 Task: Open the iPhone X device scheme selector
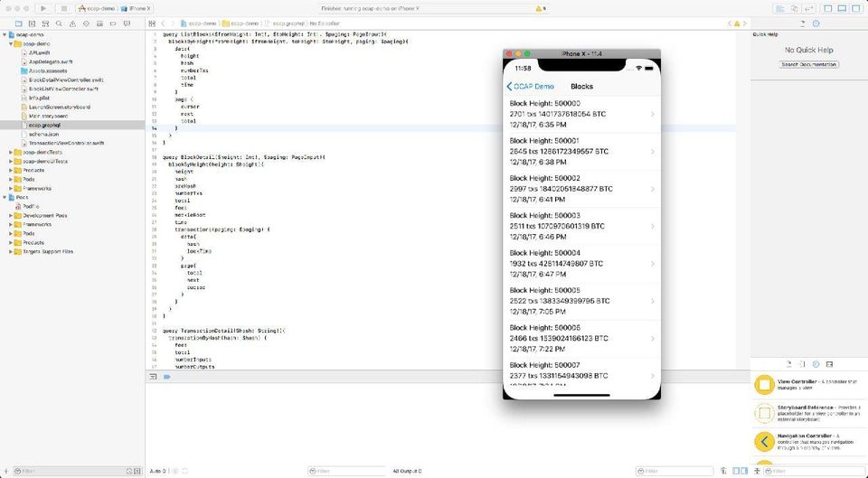click(135, 8)
